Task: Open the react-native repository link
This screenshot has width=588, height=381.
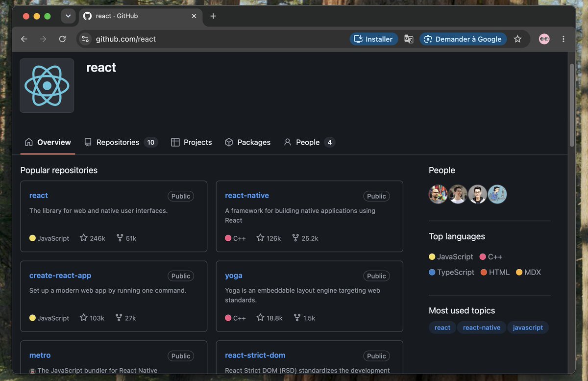Action: click(247, 195)
